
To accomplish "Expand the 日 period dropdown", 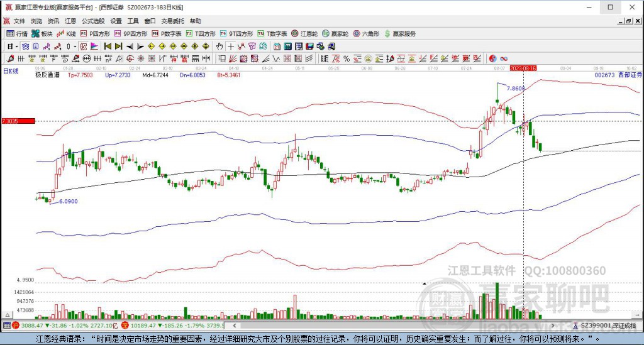I will click(x=16, y=47).
